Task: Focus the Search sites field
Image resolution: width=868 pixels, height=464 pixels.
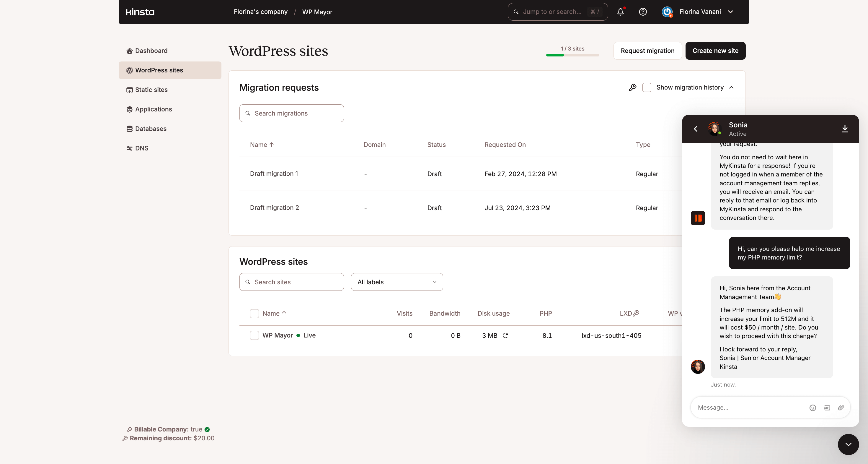Action: tap(291, 282)
